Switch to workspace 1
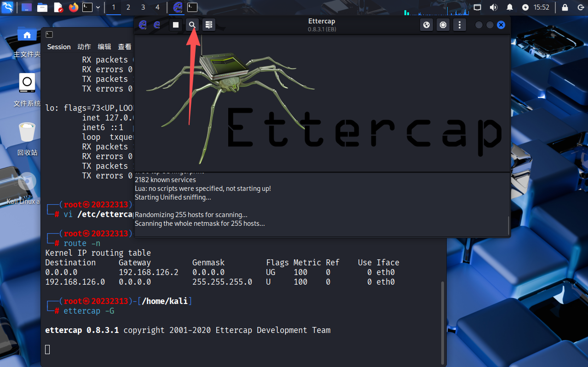The width and height of the screenshot is (588, 367). (114, 7)
